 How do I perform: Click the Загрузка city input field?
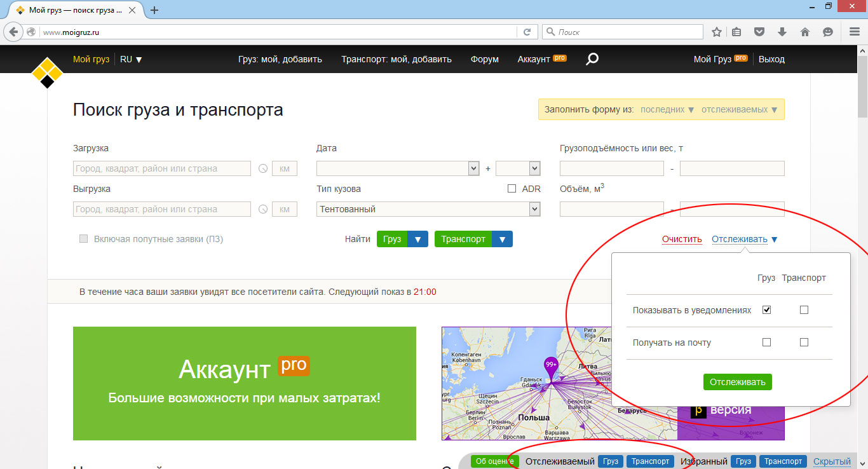(162, 169)
